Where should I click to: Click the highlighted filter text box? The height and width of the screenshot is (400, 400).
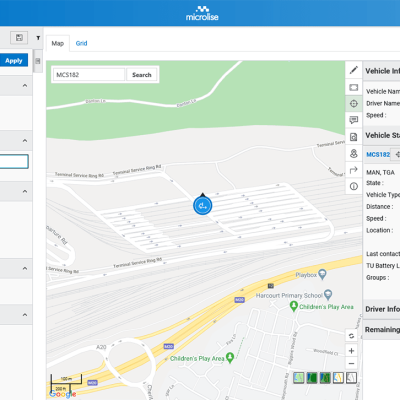(x=14, y=161)
